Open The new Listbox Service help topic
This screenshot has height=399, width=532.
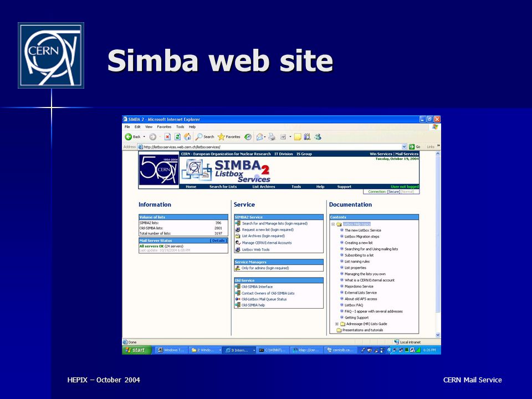click(362, 231)
